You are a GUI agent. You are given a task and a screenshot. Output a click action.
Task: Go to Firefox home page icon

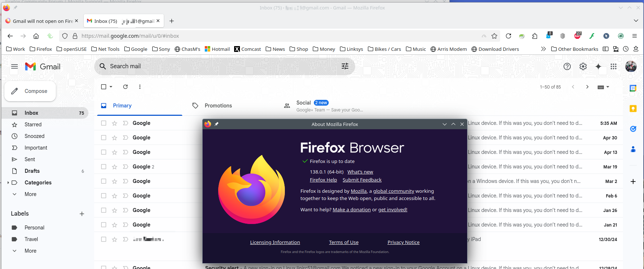click(36, 36)
